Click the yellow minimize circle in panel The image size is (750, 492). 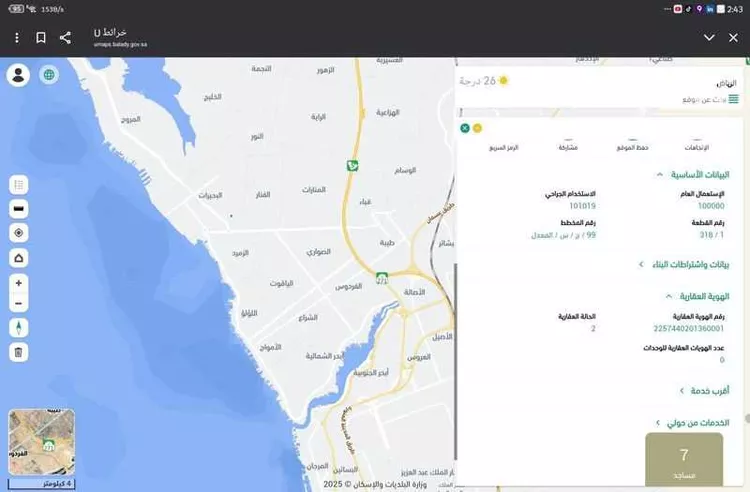pyautogui.click(x=477, y=128)
